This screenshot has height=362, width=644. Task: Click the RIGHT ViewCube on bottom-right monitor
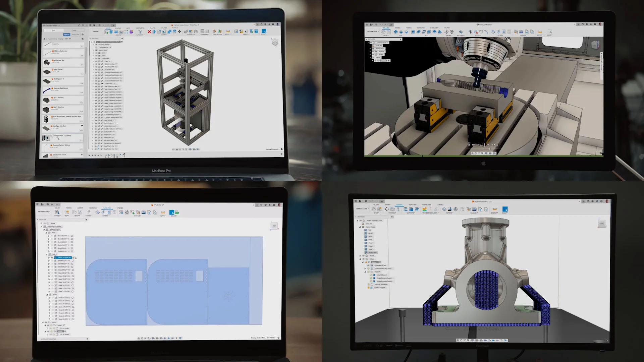pyautogui.click(x=602, y=223)
